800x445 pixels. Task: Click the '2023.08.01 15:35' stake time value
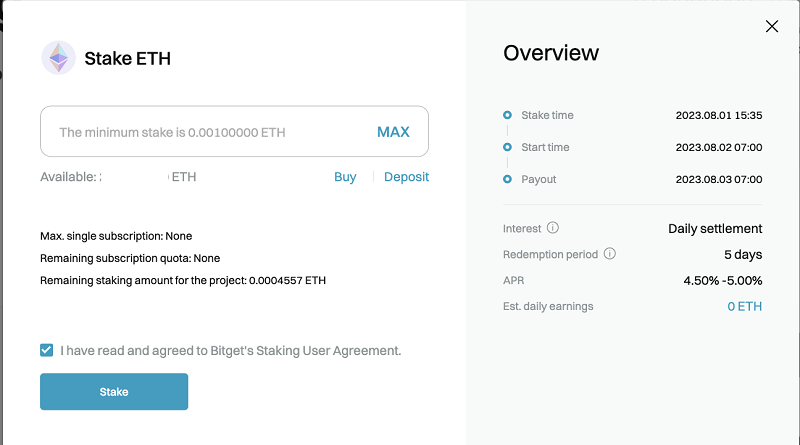point(719,115)
